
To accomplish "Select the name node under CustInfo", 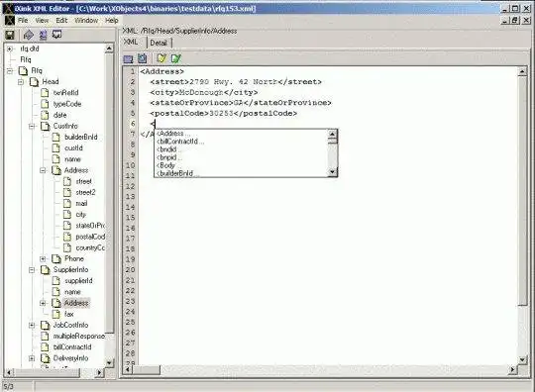I will tap(72, 159).
